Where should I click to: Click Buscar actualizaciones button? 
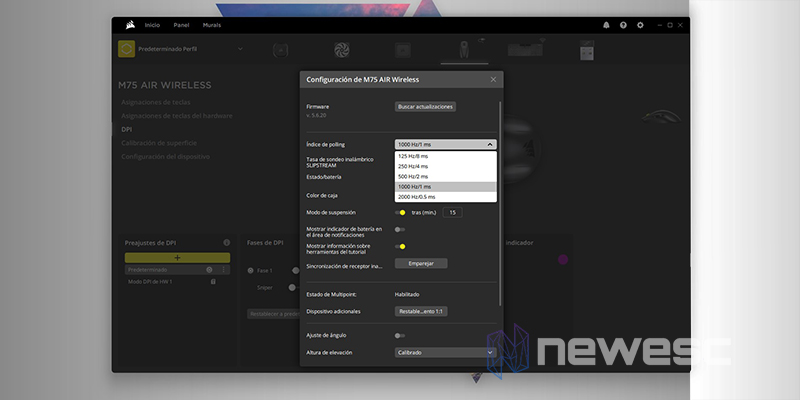pos(425,107)
